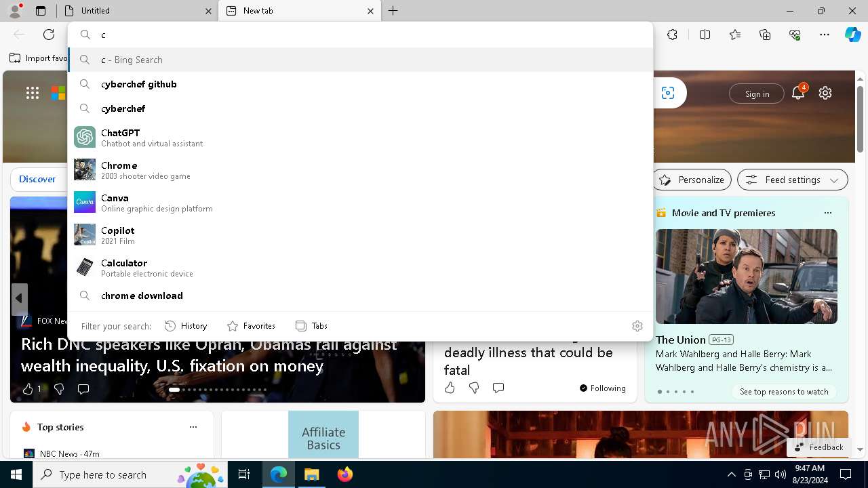Select the ChatGPT suggestion
The width and height of the screenshot is (868, 488).
point(361,137)
